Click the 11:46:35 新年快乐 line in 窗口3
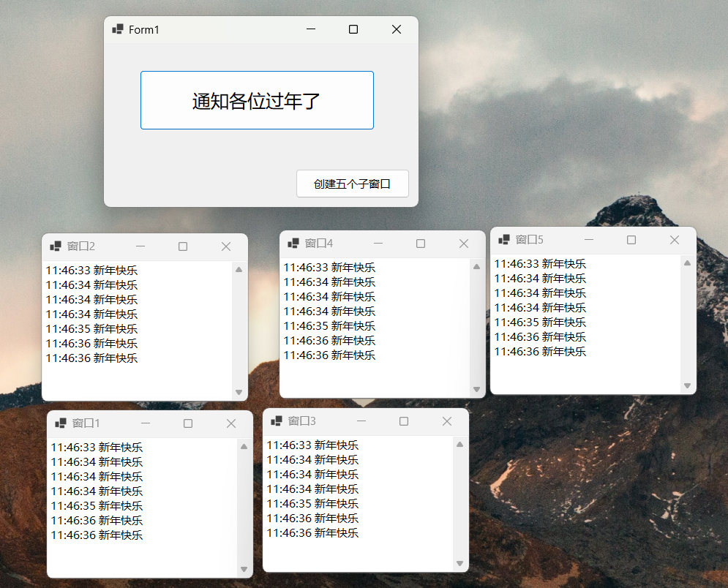Viewport: 728px width, 588px height. [x=313, y=504]
